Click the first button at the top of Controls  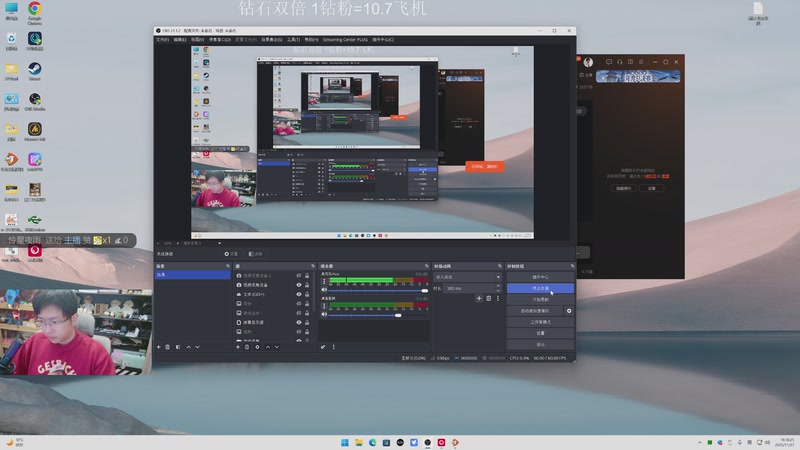tap(540, 277)
